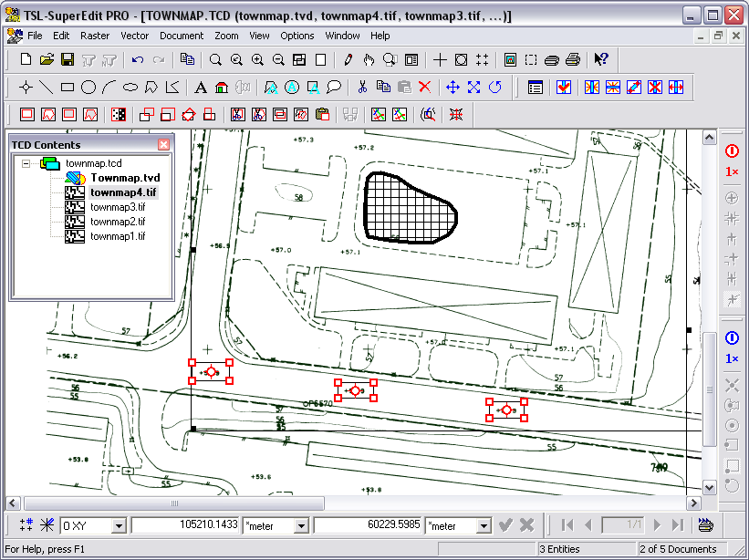Image resolution: width=749 pixels, height=560 pixels.
Task: Open the 0 XY coordinate system dropdown
Action: point(119,525)
